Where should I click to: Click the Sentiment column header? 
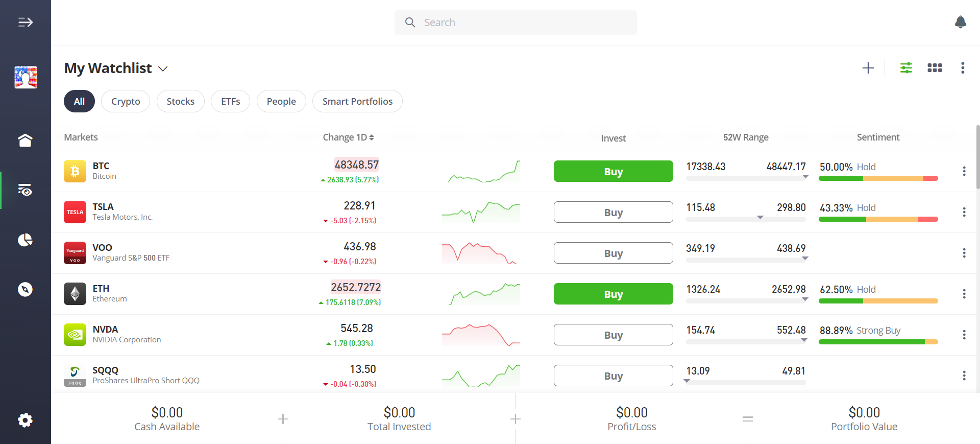[x=878, y=137]
